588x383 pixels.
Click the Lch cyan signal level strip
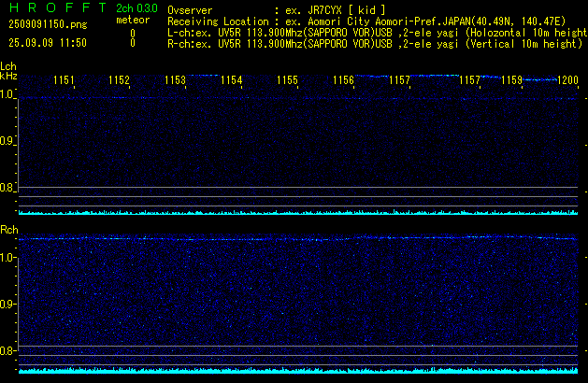298,212
